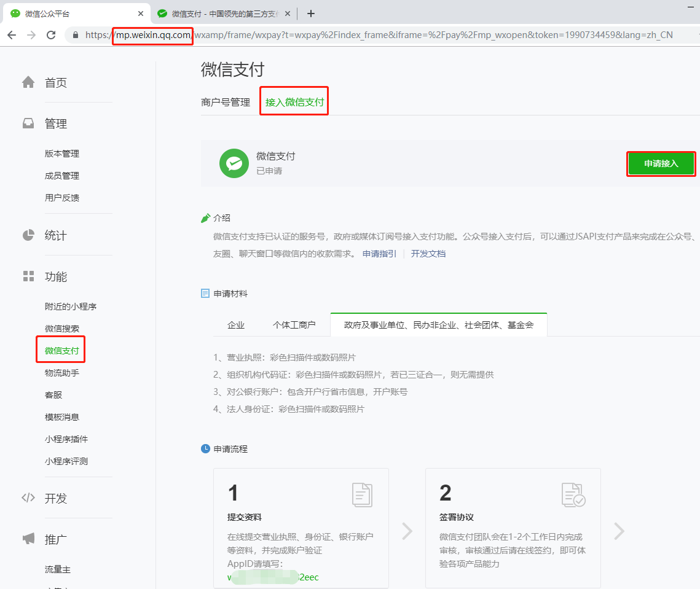Open the 申请指引 link
Image resolution: width=700 pixels, height=589 pixels.
(379, 254)
